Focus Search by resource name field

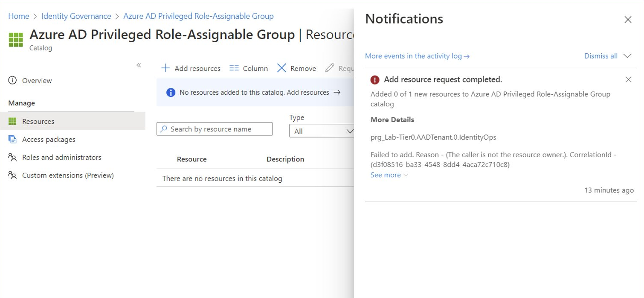[215, 129]
